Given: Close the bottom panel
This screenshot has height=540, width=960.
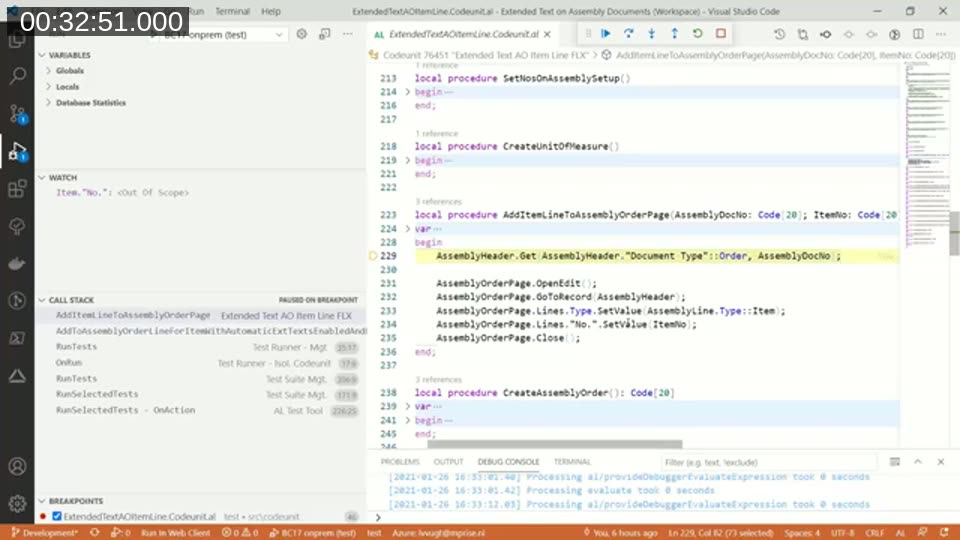Looking at the screenshot, I should 940,462.
